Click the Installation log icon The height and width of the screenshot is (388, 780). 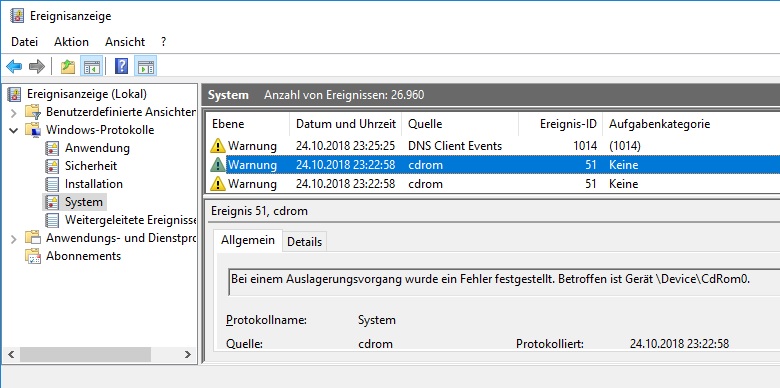52,184
